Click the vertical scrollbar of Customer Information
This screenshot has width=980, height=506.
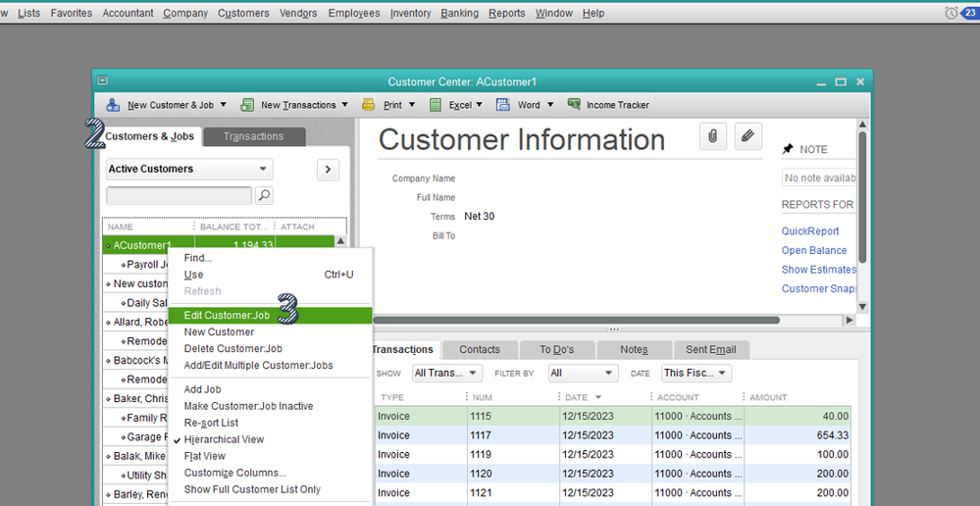(x=862, y=197)
